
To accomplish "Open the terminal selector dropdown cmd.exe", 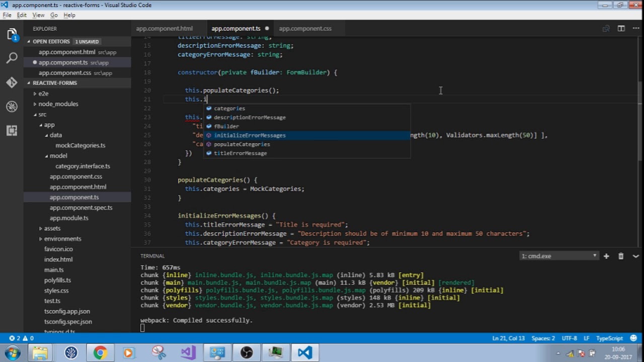I will point(559,256).
